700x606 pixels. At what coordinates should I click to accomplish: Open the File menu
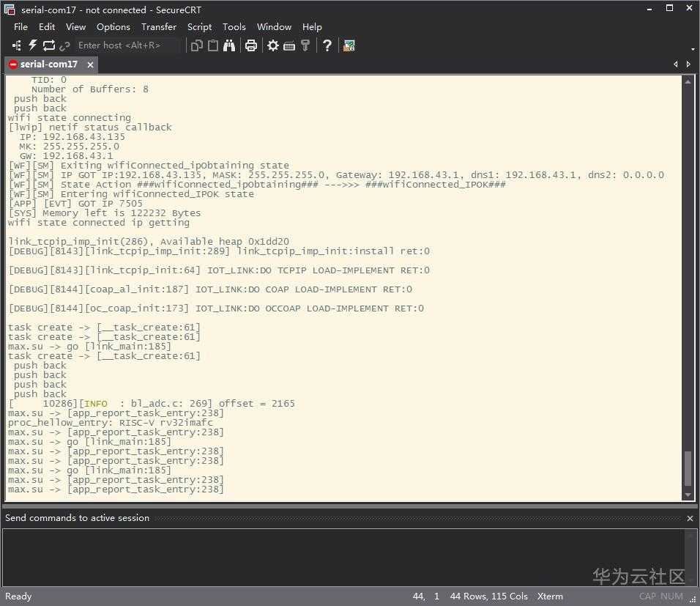tap(21, 27)
